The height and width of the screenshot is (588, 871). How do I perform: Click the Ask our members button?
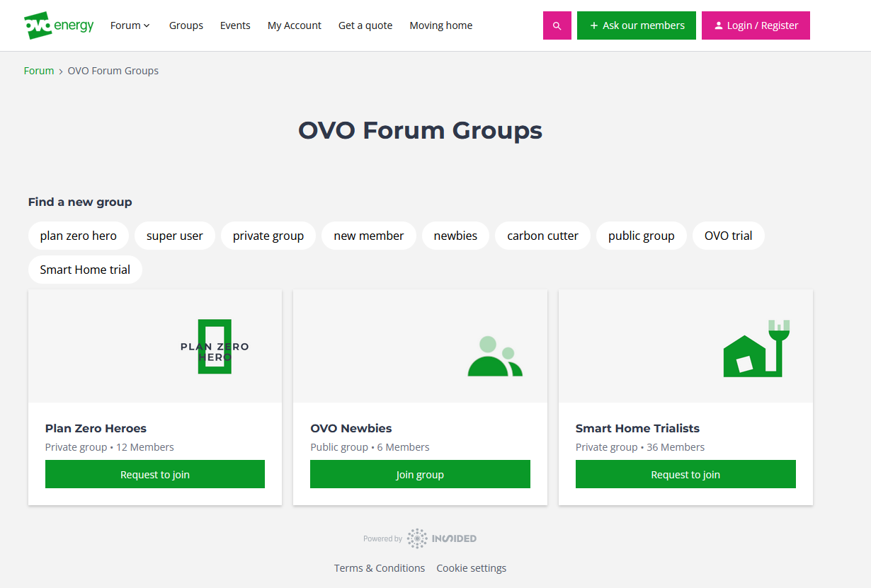637,25
